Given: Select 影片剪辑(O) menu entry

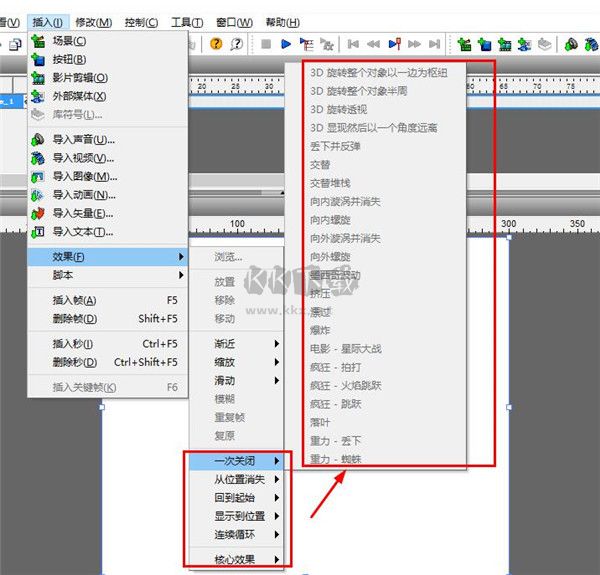Looking at the screenshot, I should 108,78.
